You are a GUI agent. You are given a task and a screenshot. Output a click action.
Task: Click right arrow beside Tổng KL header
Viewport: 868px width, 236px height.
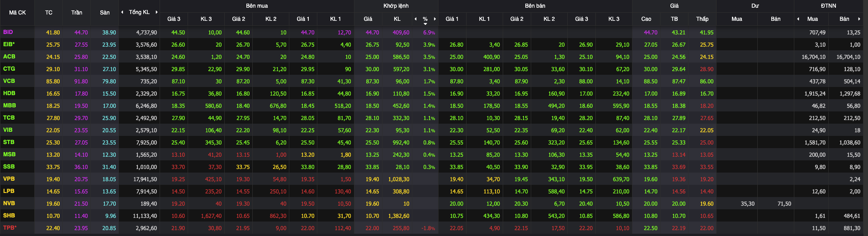pos(156,12)
